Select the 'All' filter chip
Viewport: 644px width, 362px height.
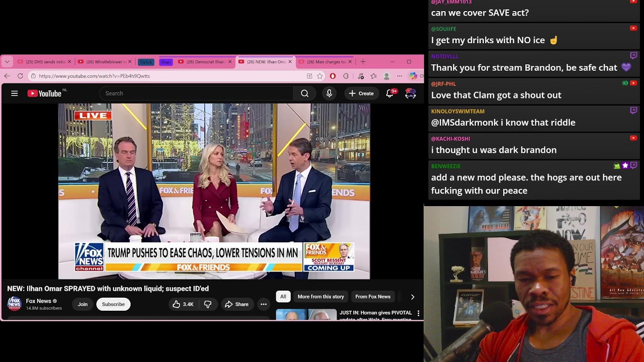coord(283,297)
